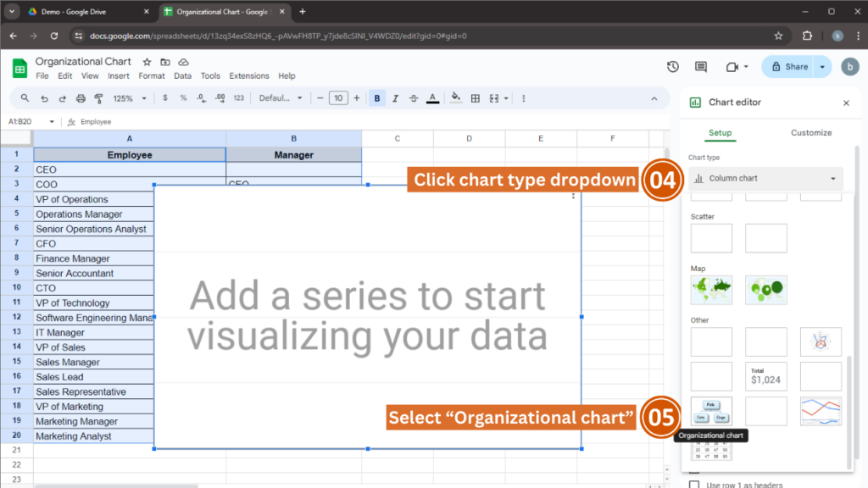The height and width of the screenshot is (488, 868).
Task: Open version history in Sheets toolbar
Action: [672, 65]
